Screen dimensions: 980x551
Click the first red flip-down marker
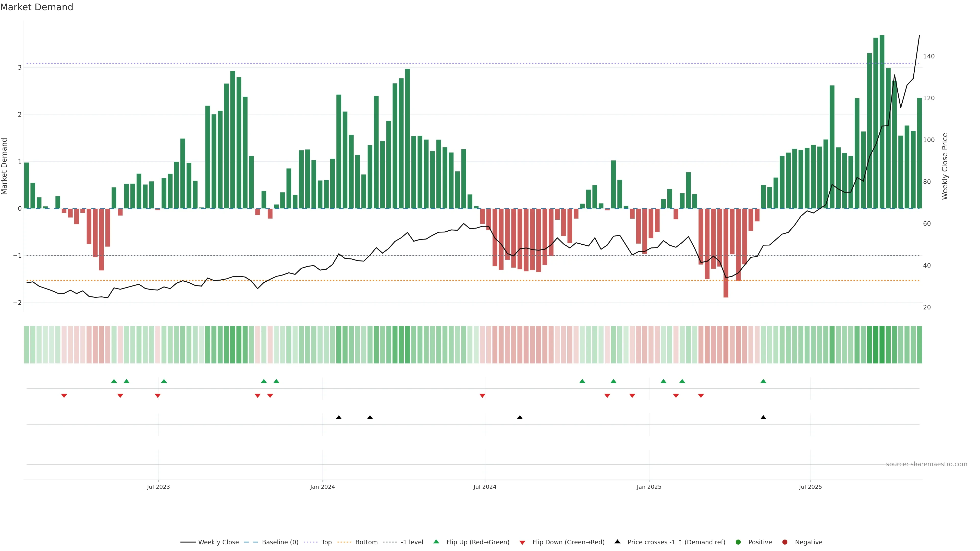(x=64, y=396)
